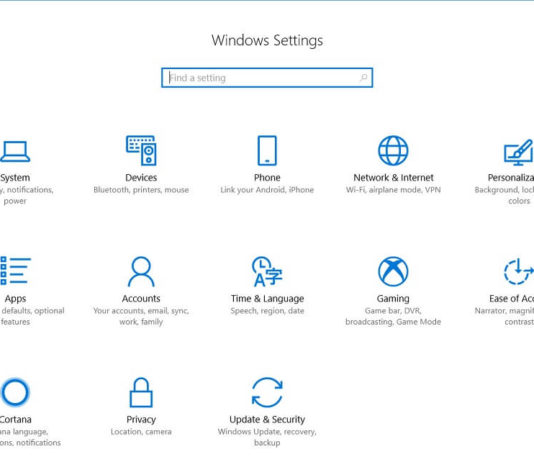Open the Apps list icon
534x462 pixels.
pos(15,271)
